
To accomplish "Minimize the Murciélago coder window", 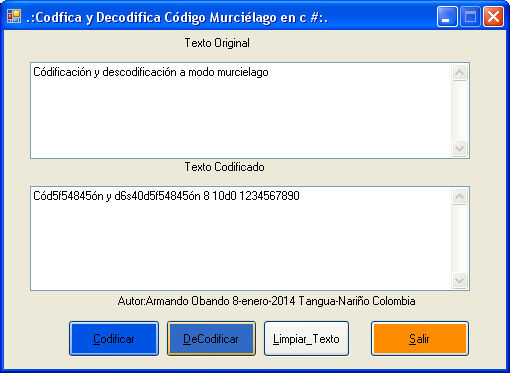I will click(447, 17).
